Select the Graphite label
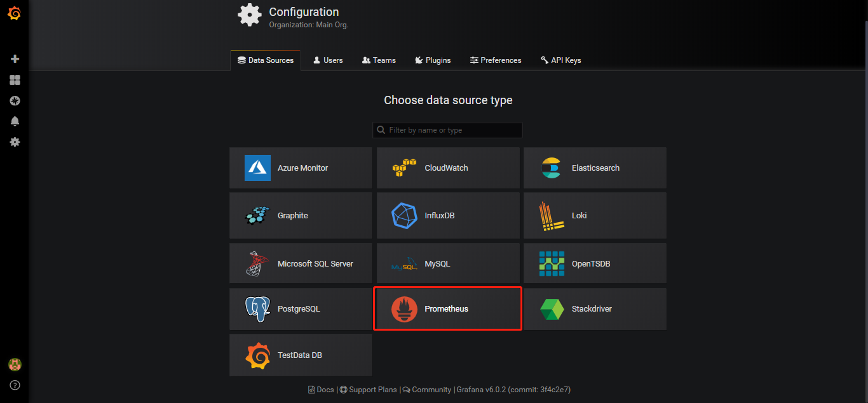Image resolution: width=868 pixels, height=403 pixels. (293, 216)
